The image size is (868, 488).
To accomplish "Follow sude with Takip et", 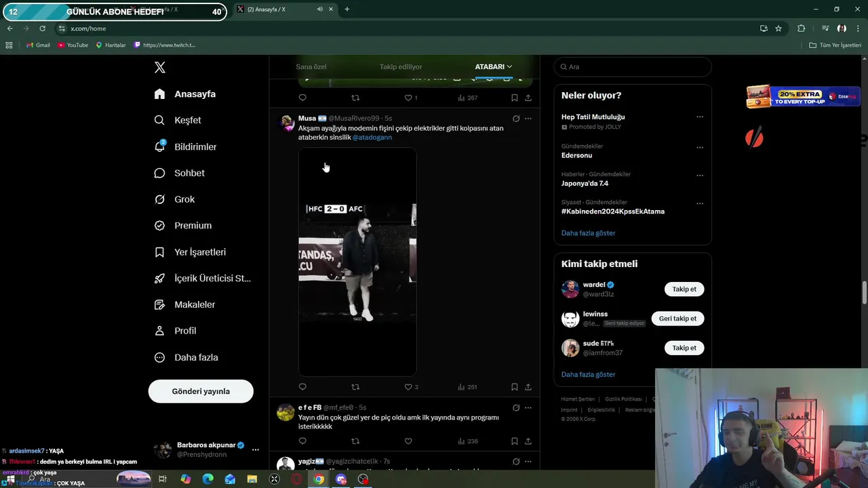I will (684, 348).
